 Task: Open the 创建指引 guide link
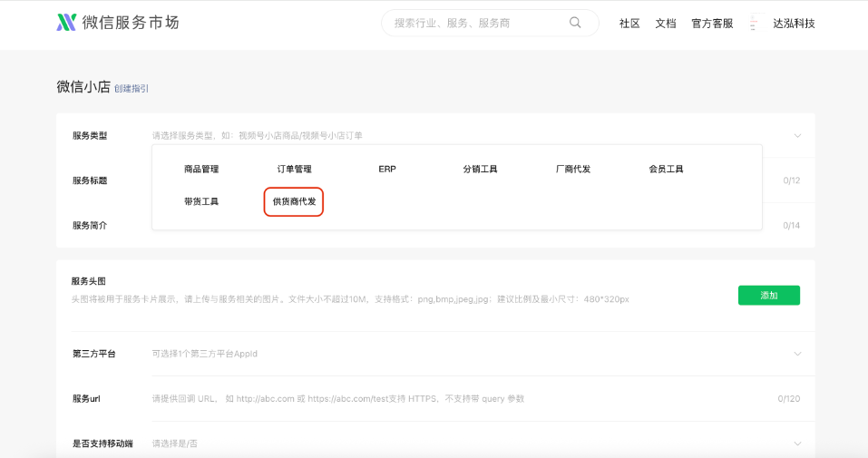tap(132, 89)
